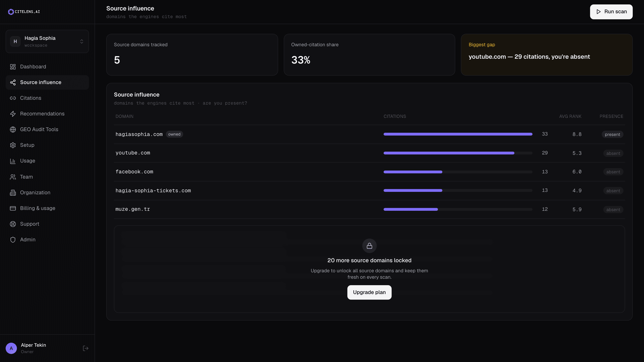The image size is (644, 362).
Task: Start a new scan with Run scan
Action: point(611,12)
